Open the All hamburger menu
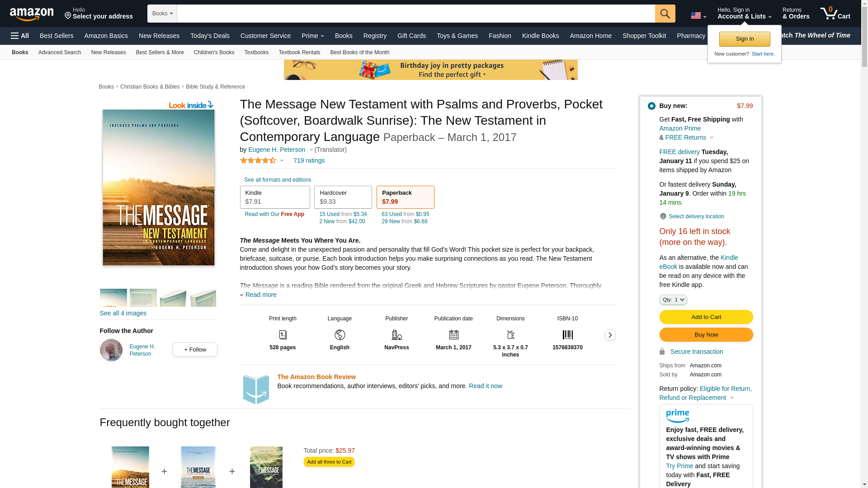Viewport: 868px width, 488px height. [20, 36]
